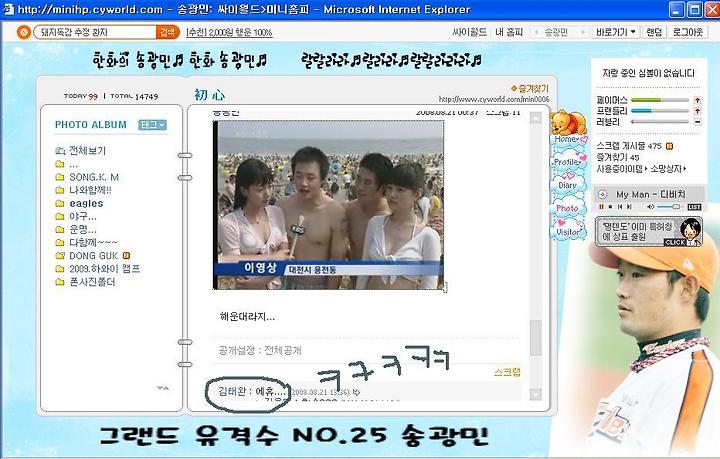Open 내 홈피 in the top bar
The height and width of the screenshot is (459, 720).
point(509,32)
